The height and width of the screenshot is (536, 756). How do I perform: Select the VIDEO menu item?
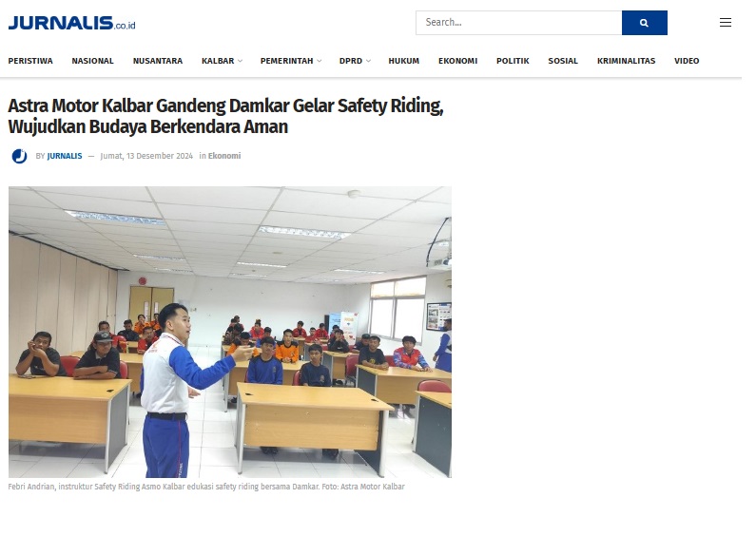pos(687,61)
